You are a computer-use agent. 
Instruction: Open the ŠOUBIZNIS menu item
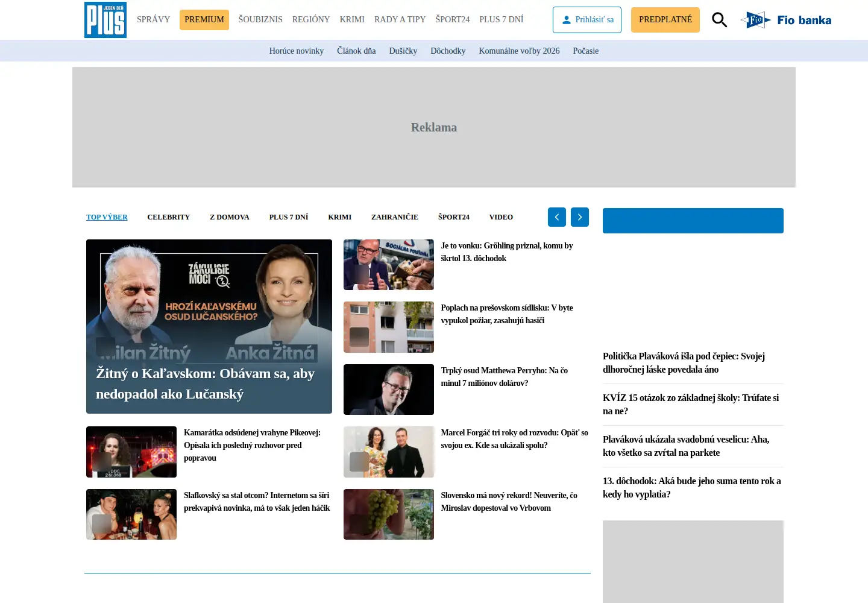click(260, 19)
